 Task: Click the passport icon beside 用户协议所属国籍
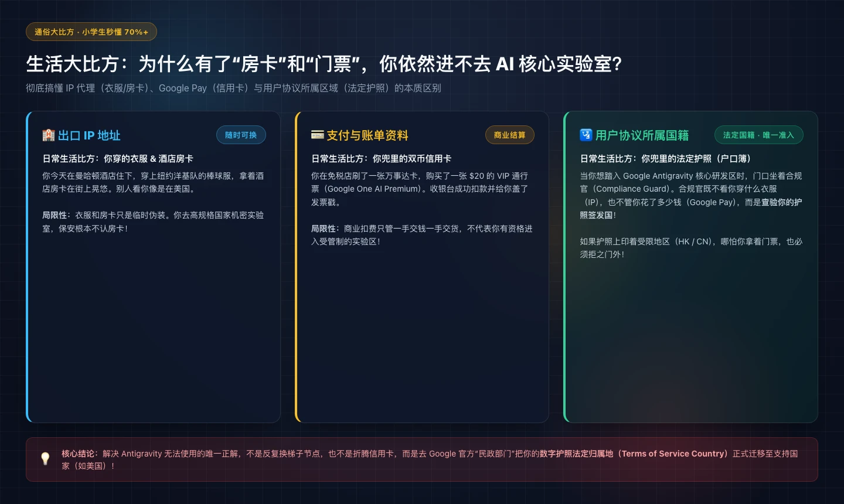[586, 135]
